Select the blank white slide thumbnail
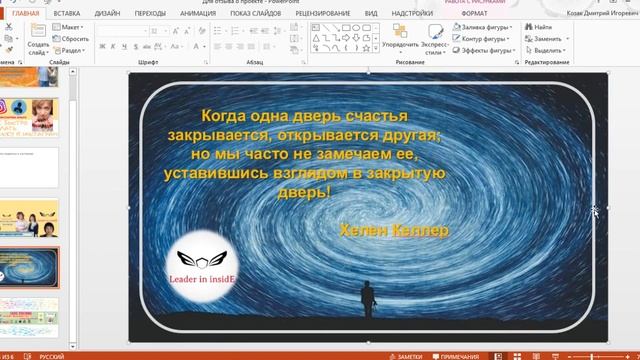The width and height of the screenshot is (640, 360). (x=29, y=168)
